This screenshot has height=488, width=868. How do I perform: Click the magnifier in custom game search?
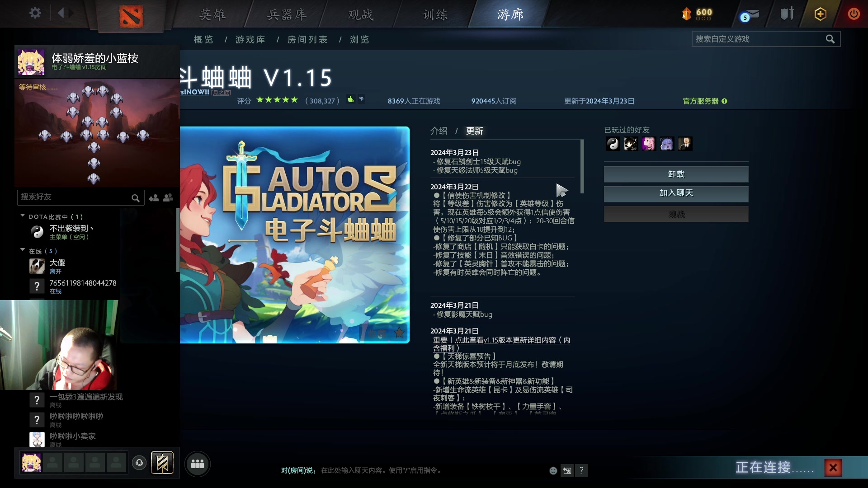click(830, 39)
